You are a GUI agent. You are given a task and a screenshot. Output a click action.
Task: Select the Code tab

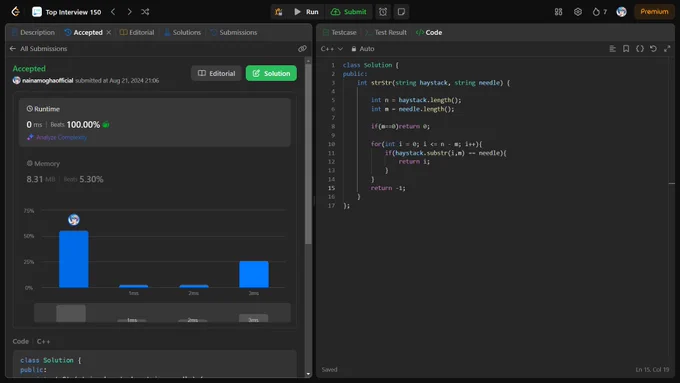[x=429, y=33]
